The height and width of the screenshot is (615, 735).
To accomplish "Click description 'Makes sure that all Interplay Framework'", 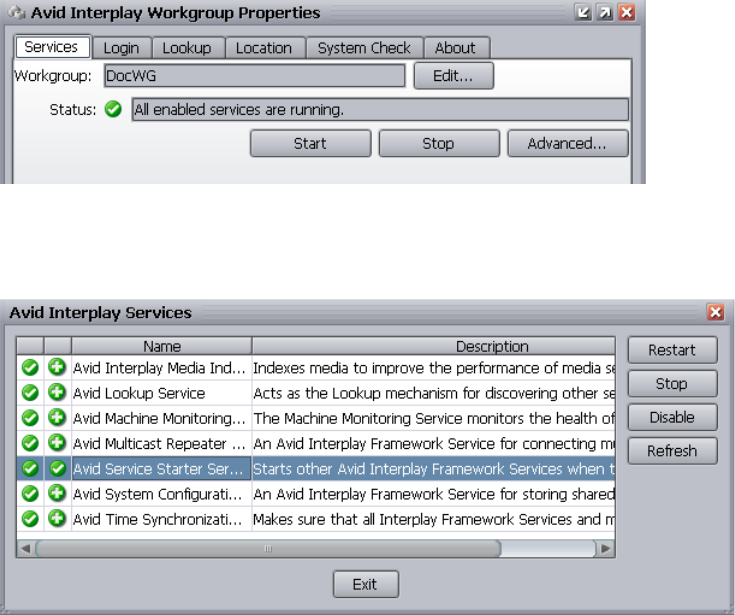I will point(434,520).
